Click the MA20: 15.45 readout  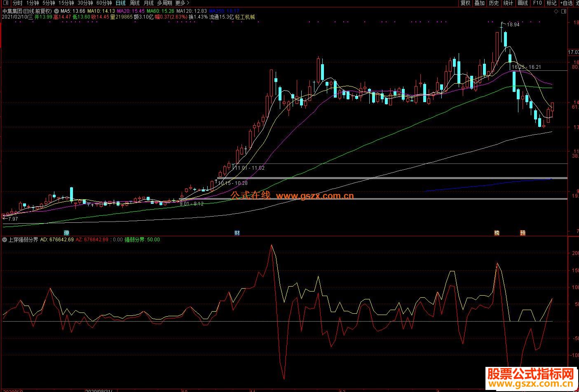point(131,11)
